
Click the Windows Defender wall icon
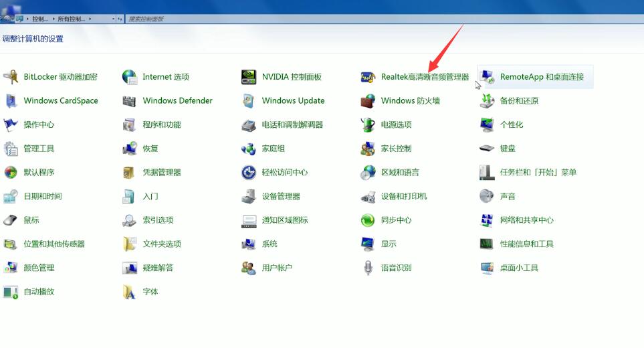pyautogui.click(x=130, y=100)
